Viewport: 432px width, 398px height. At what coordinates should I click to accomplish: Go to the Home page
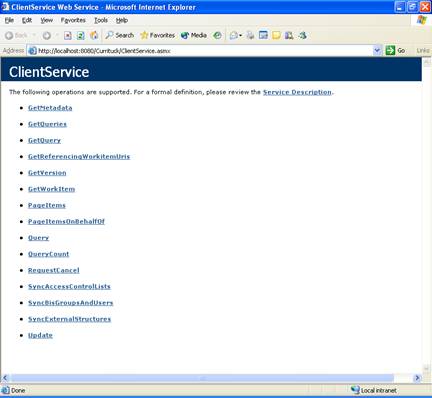(94, 35)
